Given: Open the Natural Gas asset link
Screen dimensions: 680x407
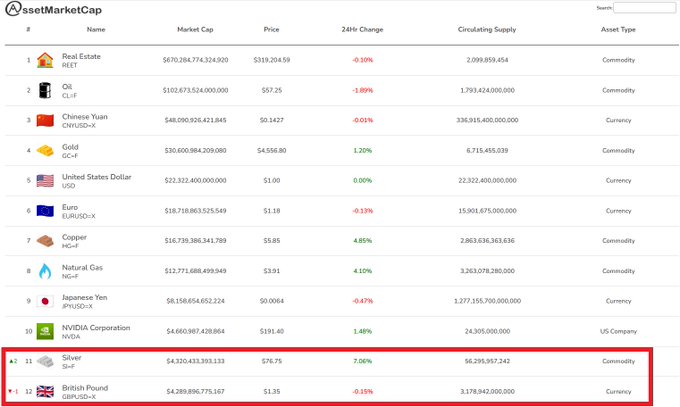Looking at the screenshot, I should [x=82, y=267].
